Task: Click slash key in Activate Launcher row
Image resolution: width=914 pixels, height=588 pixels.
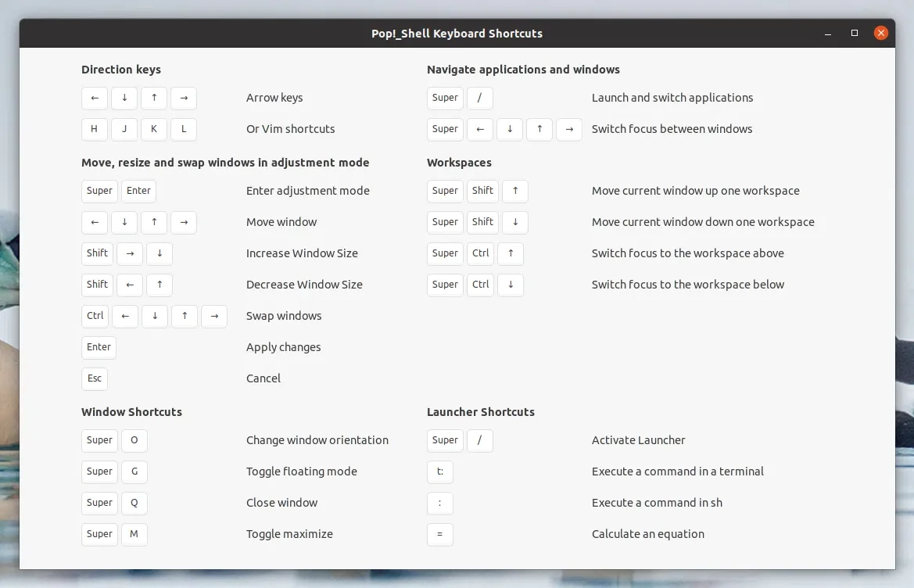Action: click(x=480, y=440)
